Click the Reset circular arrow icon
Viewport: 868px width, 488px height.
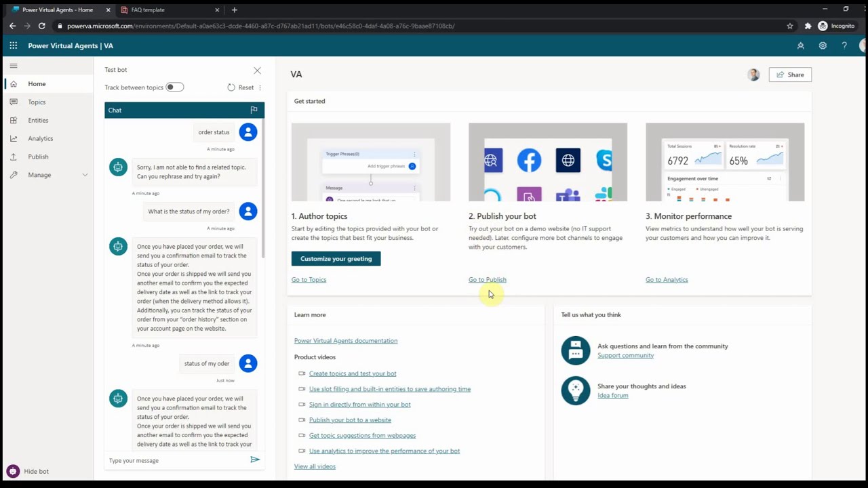[231, 87]
